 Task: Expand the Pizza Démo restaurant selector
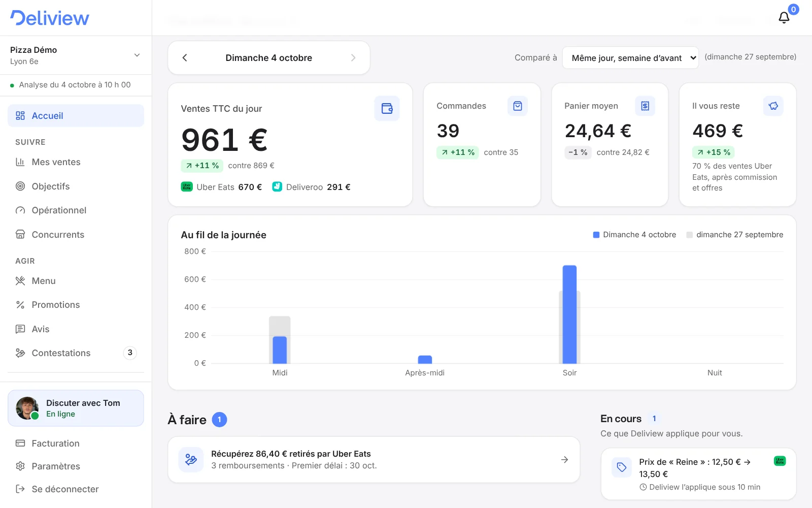point(76,55)
